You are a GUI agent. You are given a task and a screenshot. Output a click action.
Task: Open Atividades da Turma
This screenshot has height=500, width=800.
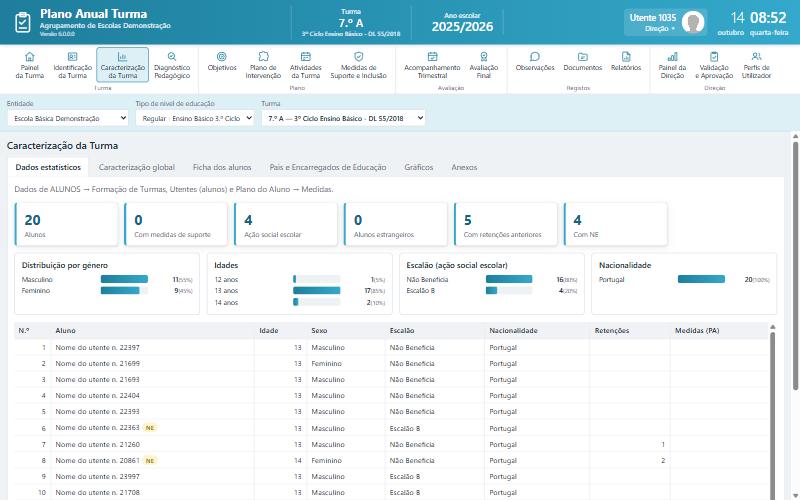tap(305, 65)
